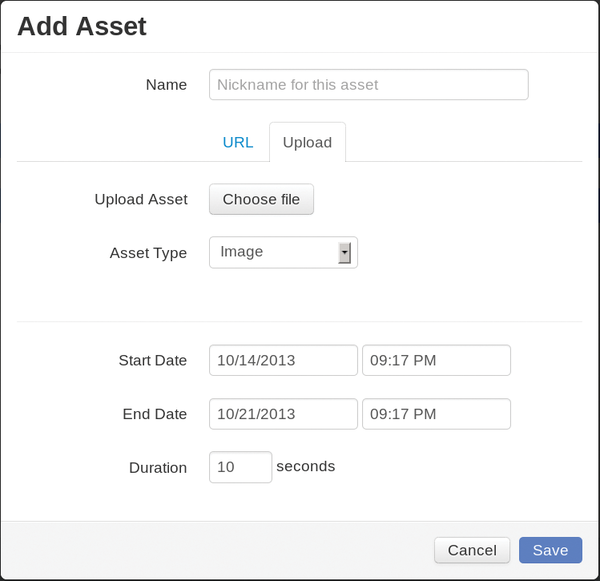The image size is (600, 581).
Task: Click the End Date 10/21/2013 field
Action: (x=283, y=414)
